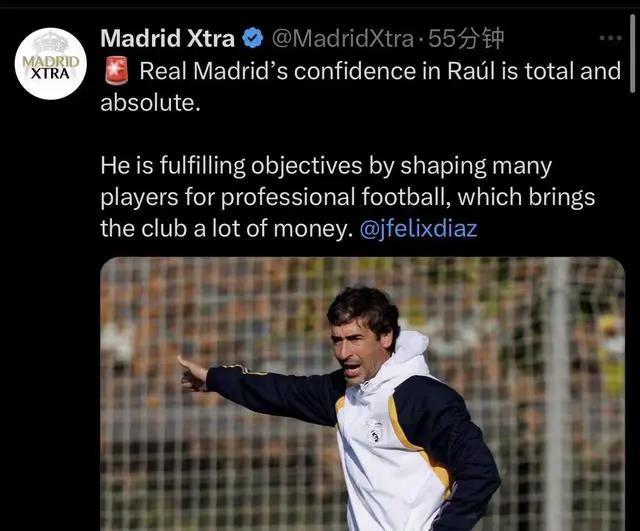Click the "He is fulfilling objectives" paragraph
Viewport: 640px width, 531px height.
click(x=348, y=197)
